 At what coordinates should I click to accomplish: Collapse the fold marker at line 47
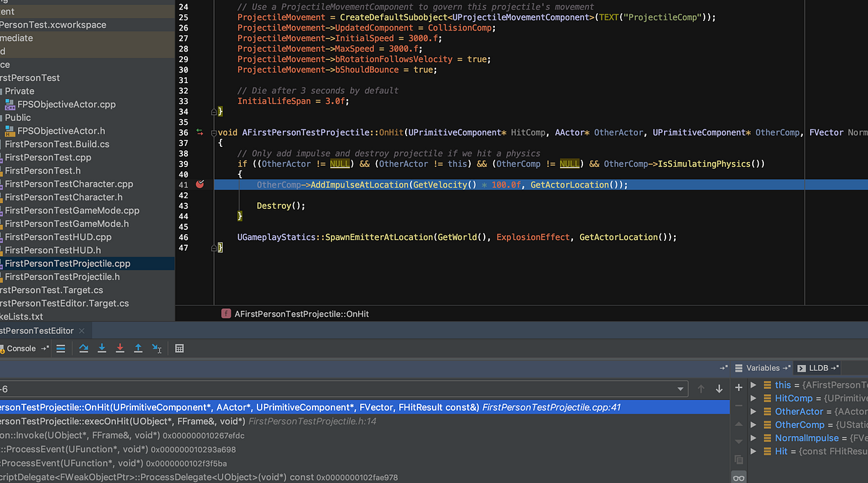click(x=215, y=247)
